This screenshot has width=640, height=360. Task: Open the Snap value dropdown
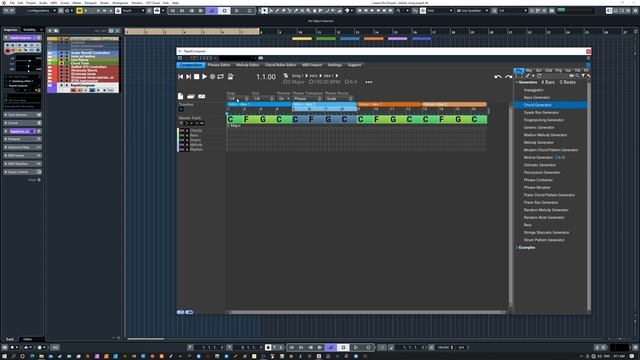point(238,98)
